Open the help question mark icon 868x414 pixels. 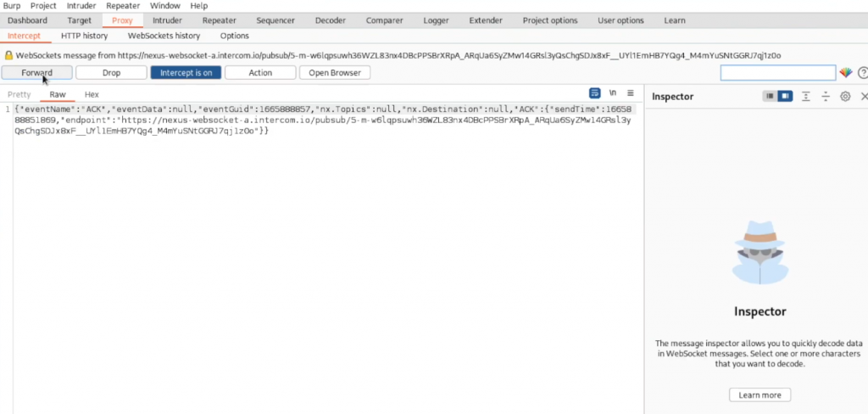coord(862,73)
